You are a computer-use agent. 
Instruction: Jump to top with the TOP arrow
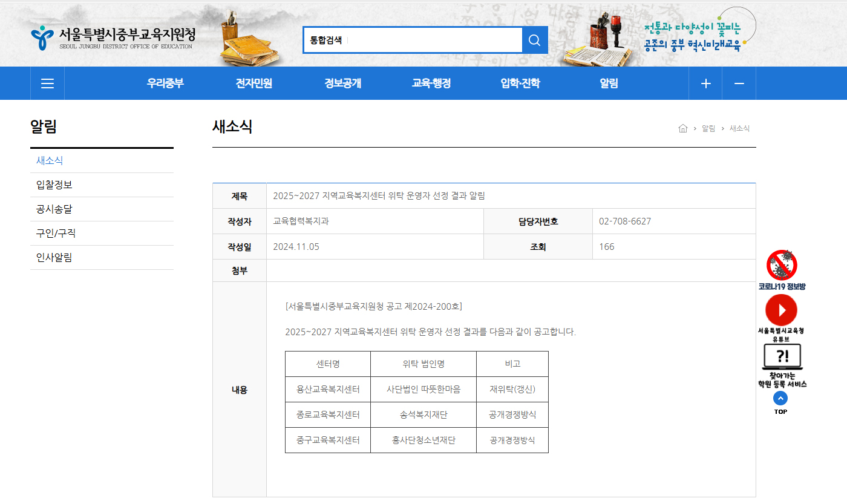(780, 403)
